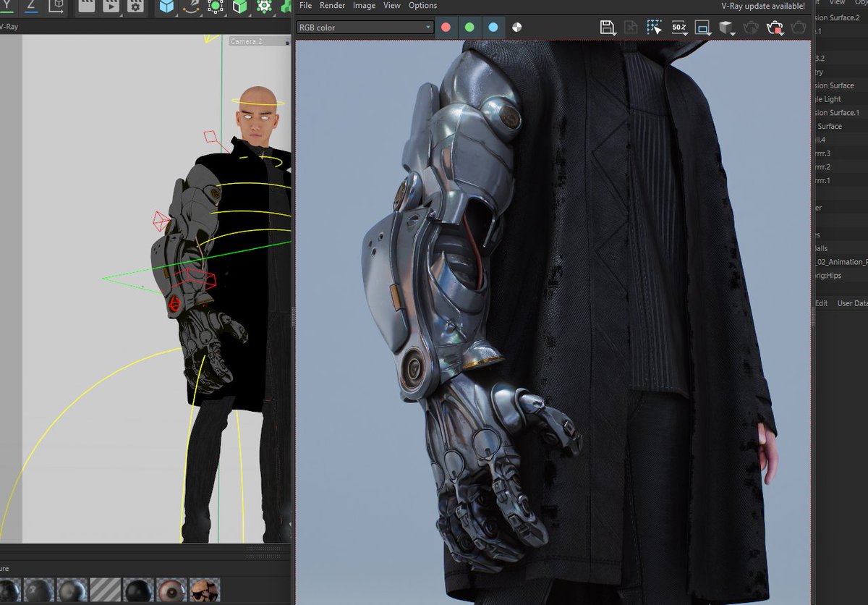Add a Cube primitive object
The width and height of the screenshot is (868, 605).
pyautogui.click(x=167, y=6)
